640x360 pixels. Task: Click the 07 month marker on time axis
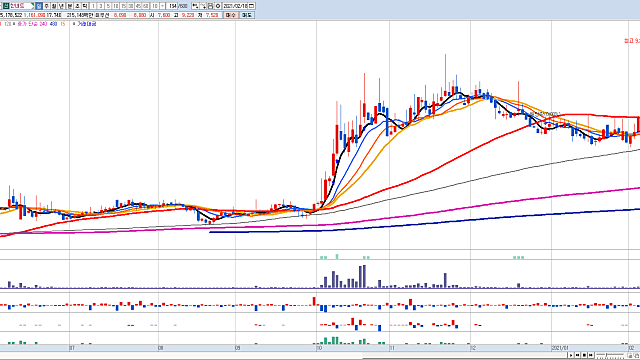click(x=72, y=348)
